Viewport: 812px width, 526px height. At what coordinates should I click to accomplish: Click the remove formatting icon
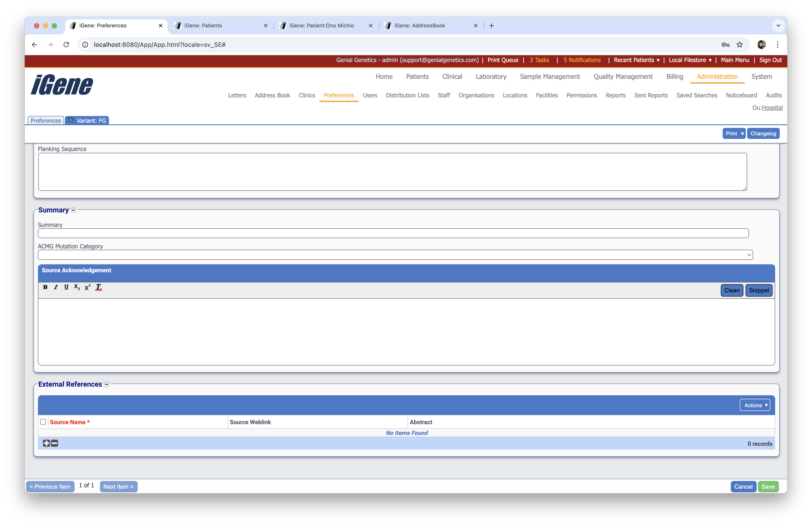[x=99, y=288]
